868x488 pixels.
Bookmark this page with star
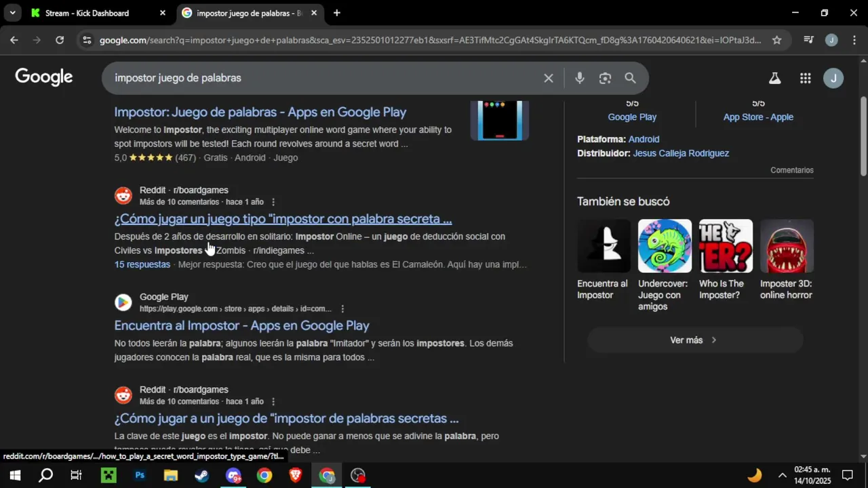[776, 40]
